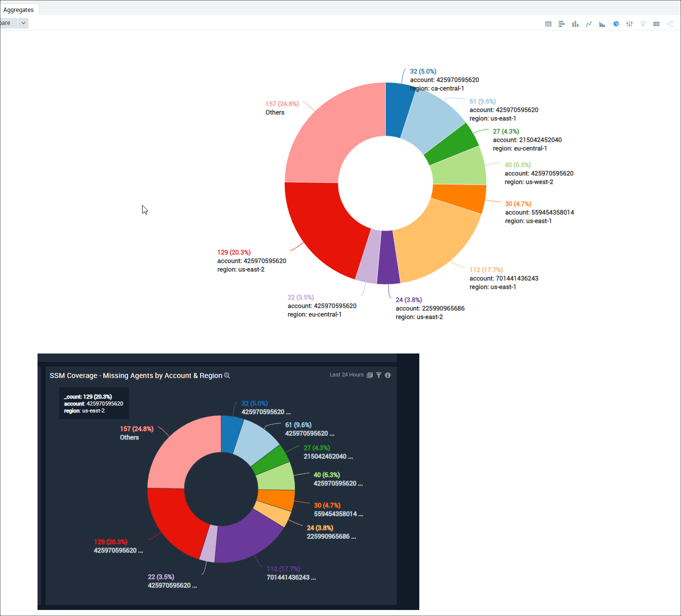The height and width of the screenshot is (616, 681).
Task: Open the chart display settings sliders
Action: (x=629, y=23)
